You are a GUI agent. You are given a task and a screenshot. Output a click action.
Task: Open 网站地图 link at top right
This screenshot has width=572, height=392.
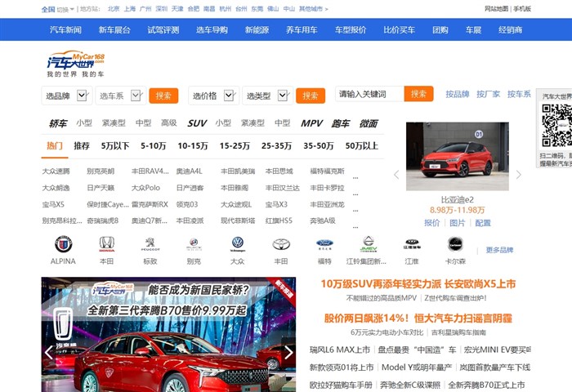coord(496,9)
